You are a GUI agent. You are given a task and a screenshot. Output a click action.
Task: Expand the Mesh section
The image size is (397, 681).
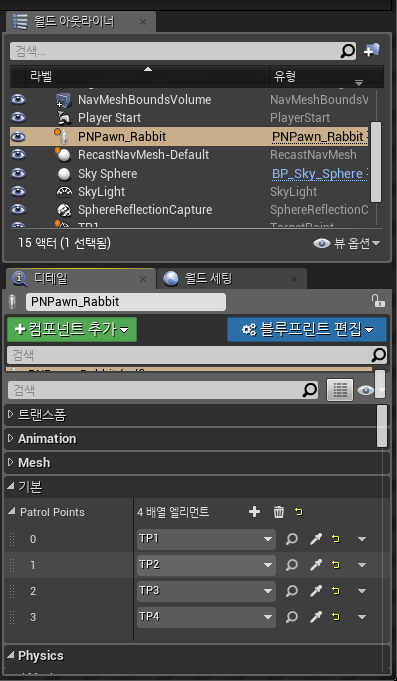click(11, 463)
